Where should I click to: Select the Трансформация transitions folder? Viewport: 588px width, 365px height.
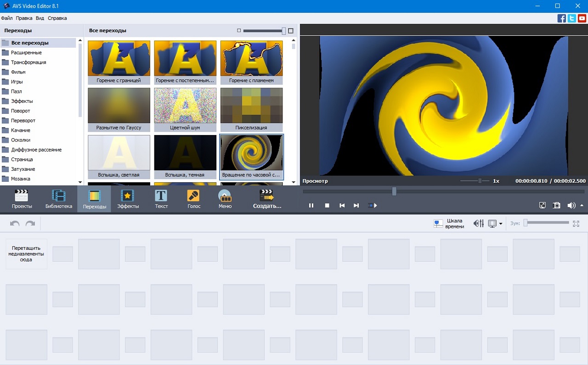click(28, 62)
